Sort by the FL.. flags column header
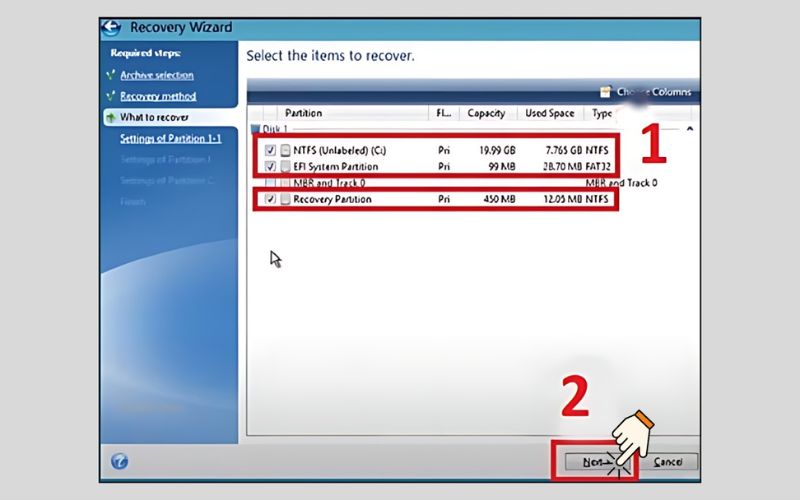 443,113
